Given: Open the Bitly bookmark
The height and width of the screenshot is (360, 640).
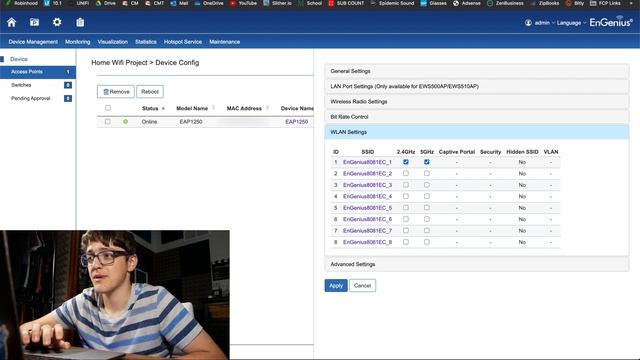Looking at the screenshot, I should point(575,3).
